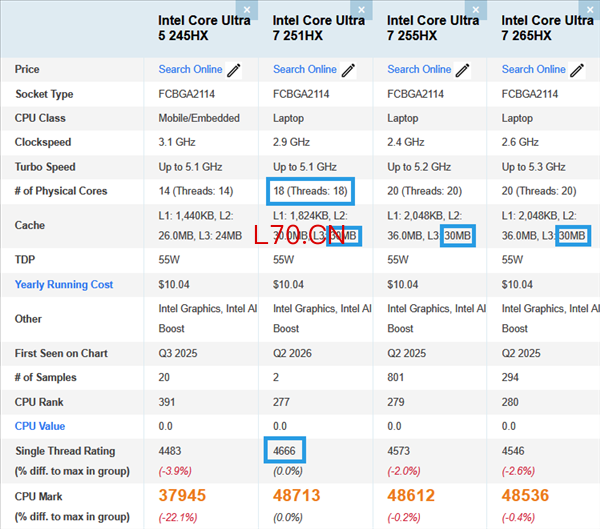The width and height of the screenshot is (600, 529).
Task: Click single thread rating 4666
Action: pos(284,451)
